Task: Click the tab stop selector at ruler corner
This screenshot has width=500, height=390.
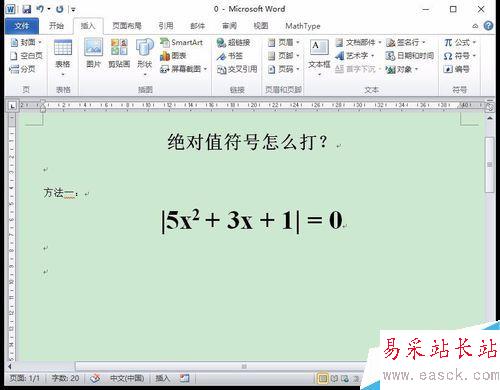Action: pos(12,106)
